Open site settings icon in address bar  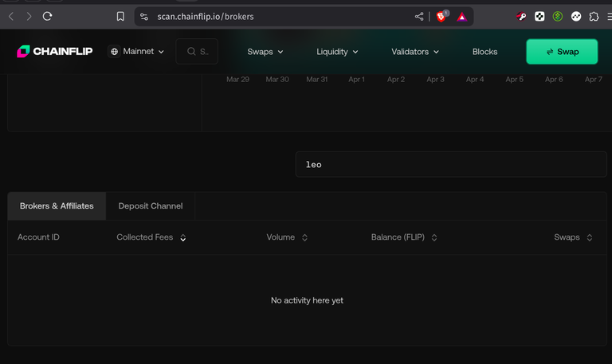[x=144, y=17]
